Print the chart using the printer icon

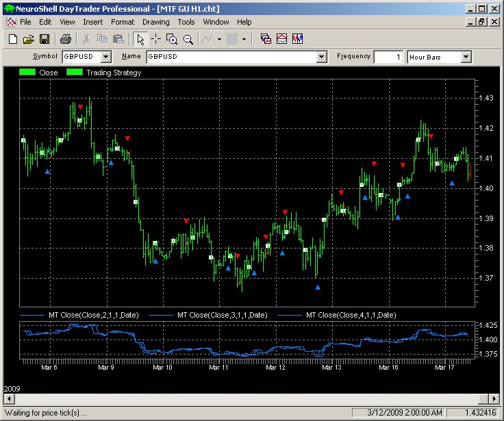(x=65, y=39)
